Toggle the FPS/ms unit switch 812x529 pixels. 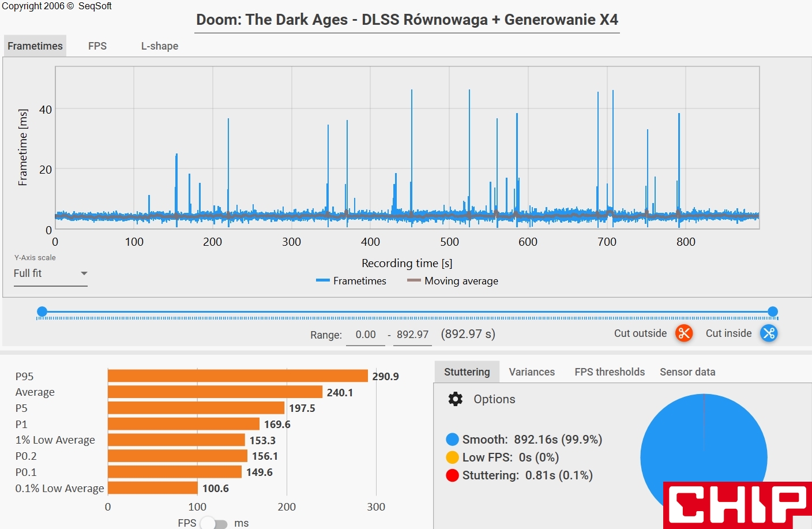(213, 523)
